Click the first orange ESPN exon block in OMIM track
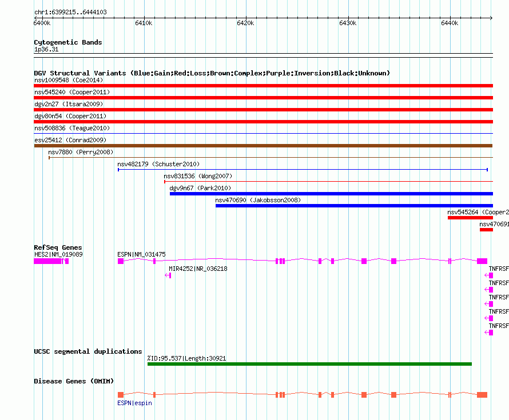 tap(121, 395)
